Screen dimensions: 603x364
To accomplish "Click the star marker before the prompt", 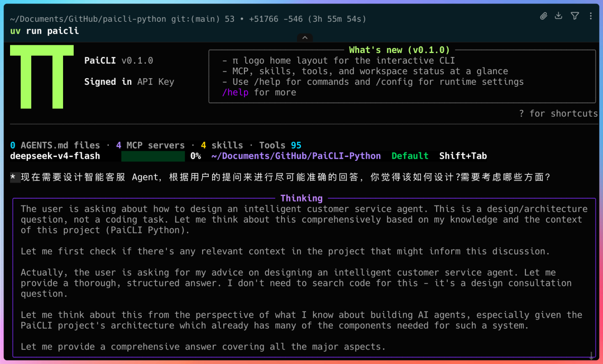I will coord(13,177).
